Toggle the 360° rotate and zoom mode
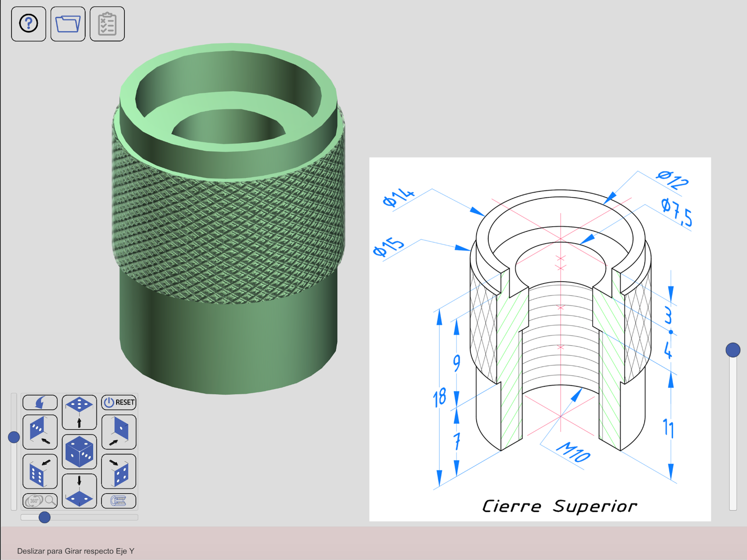The image size is (747, 560). 40,501
